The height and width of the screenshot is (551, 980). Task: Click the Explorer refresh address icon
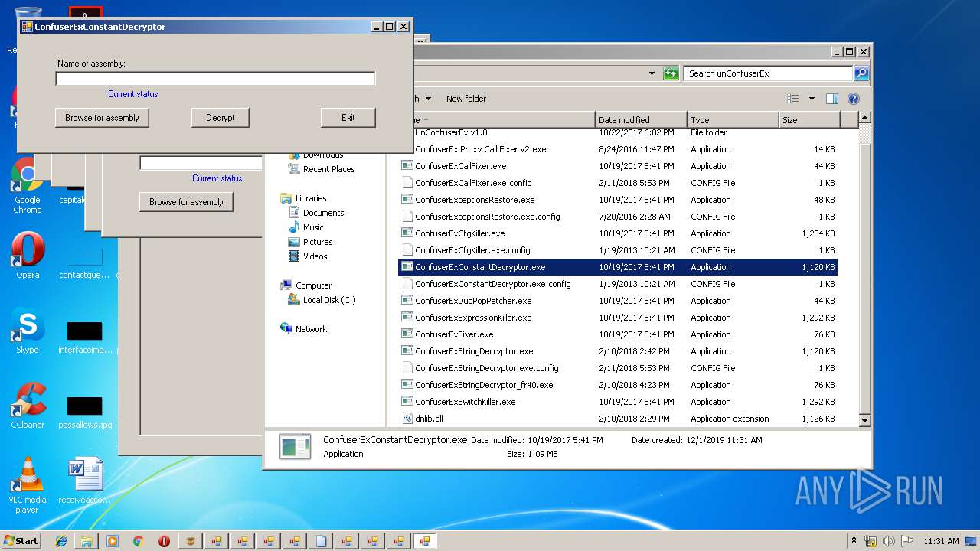[x=671, y=73]
